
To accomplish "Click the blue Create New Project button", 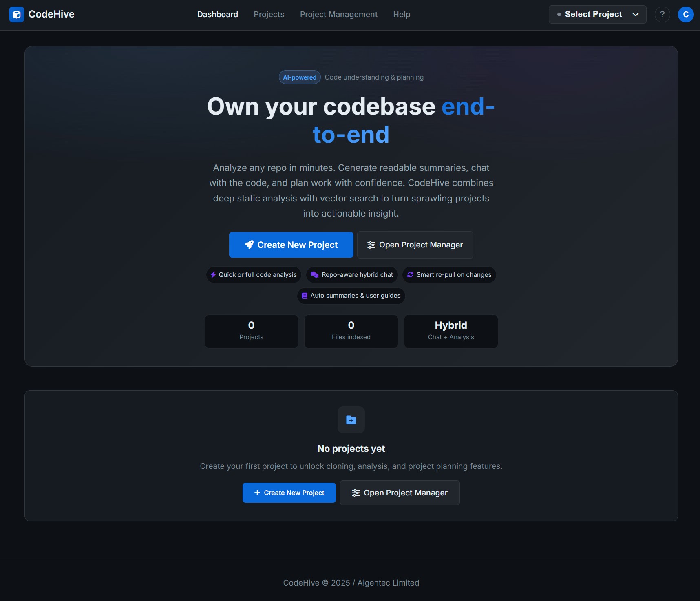I will pos(291,245).
